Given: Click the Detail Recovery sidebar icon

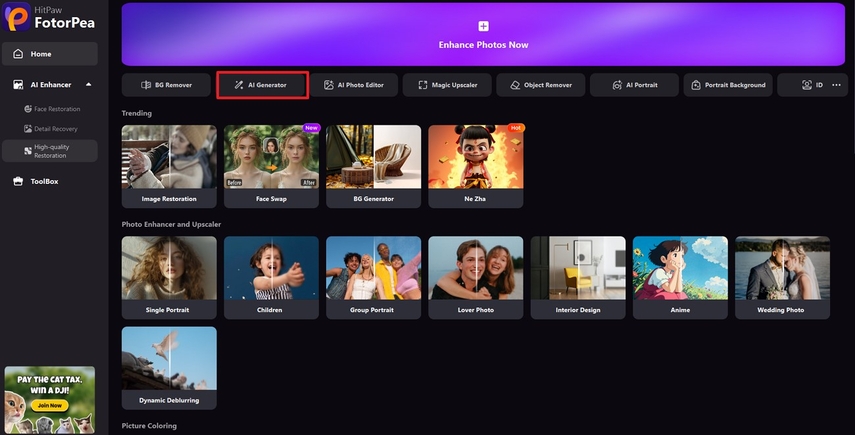Looking at the screenshot, I should point(28,129).
